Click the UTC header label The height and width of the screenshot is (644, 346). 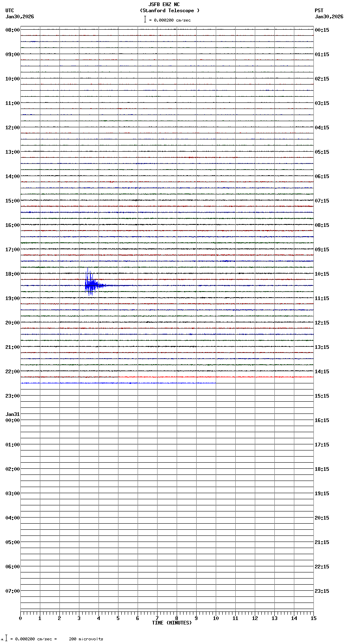pyautogui.click(x=10, y=11)
